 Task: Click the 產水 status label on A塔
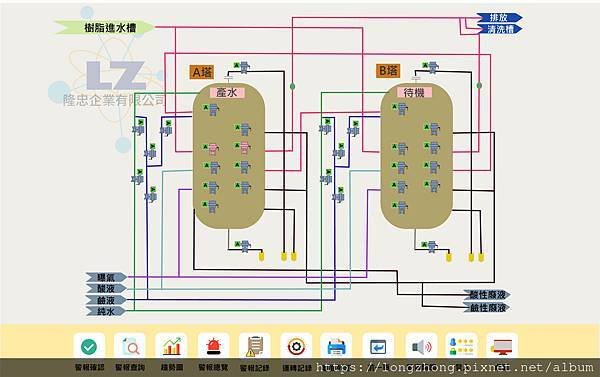click(x=227, y=92)
